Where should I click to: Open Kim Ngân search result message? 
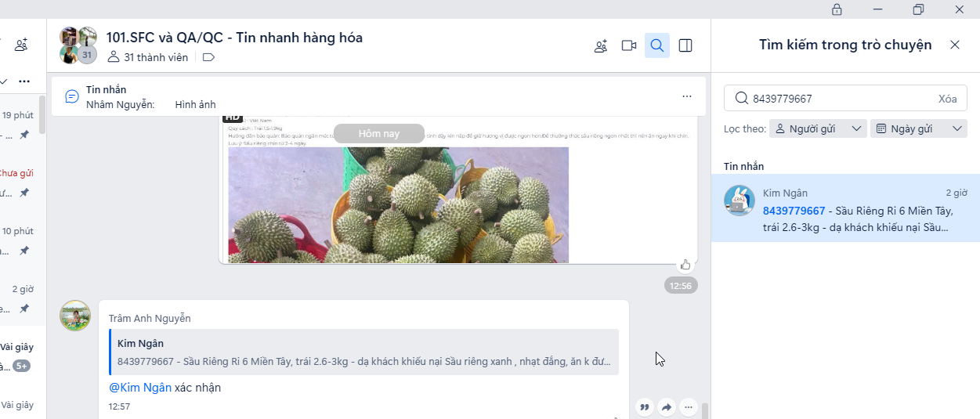click(845, 208)
